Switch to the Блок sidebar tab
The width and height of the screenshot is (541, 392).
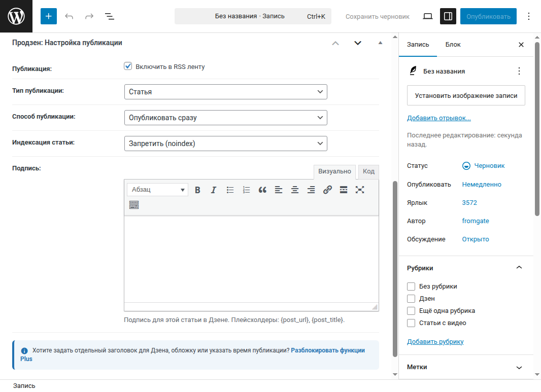click(453, 45)
